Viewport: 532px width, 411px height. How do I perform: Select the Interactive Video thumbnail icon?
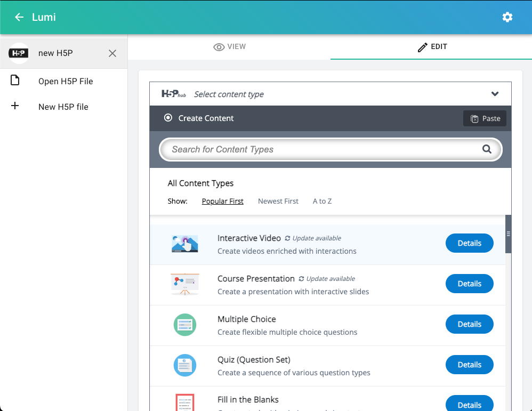[x=184, y=243]
